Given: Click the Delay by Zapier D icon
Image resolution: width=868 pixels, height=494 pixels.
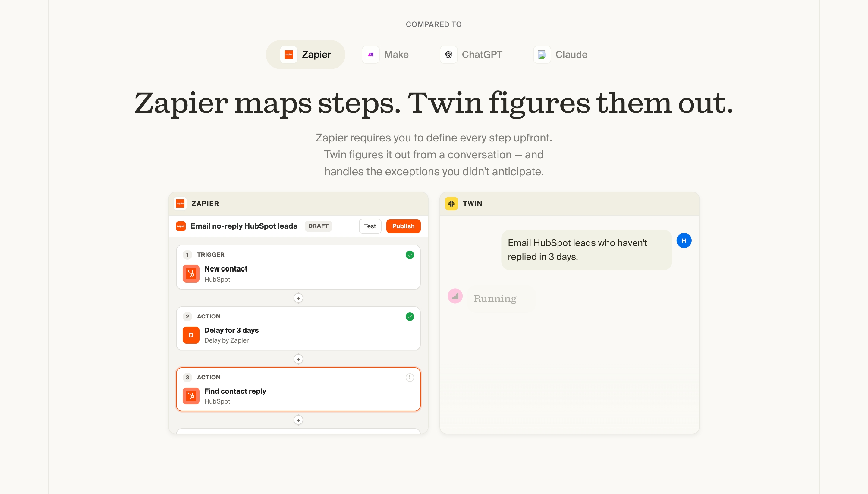Looking at the screenshot, I should pos(191,335).
